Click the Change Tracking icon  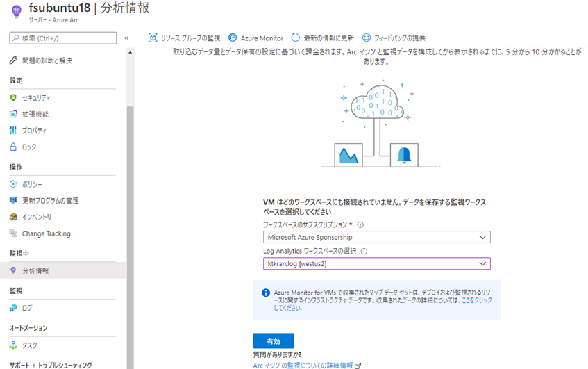13,233
